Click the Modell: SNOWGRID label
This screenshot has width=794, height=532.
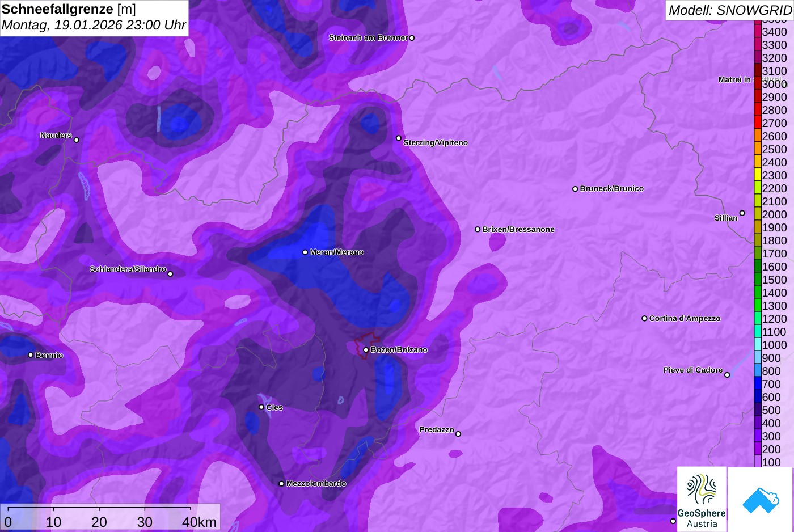tap(730, 10)
